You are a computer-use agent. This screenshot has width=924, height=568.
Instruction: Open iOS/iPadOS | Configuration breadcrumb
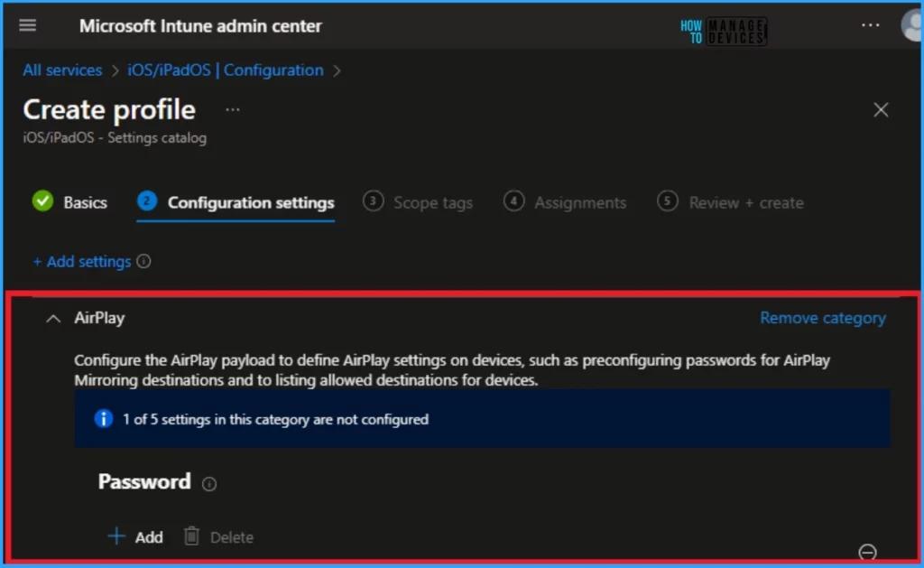tap(226, 70)
